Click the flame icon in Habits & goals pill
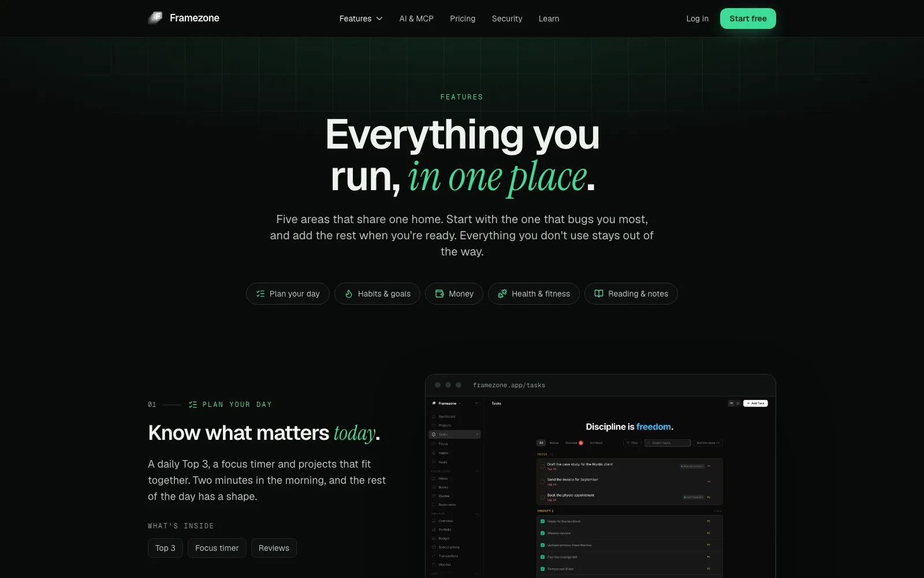The width and height of the screenshot is (924, 578). pos(349,294)
